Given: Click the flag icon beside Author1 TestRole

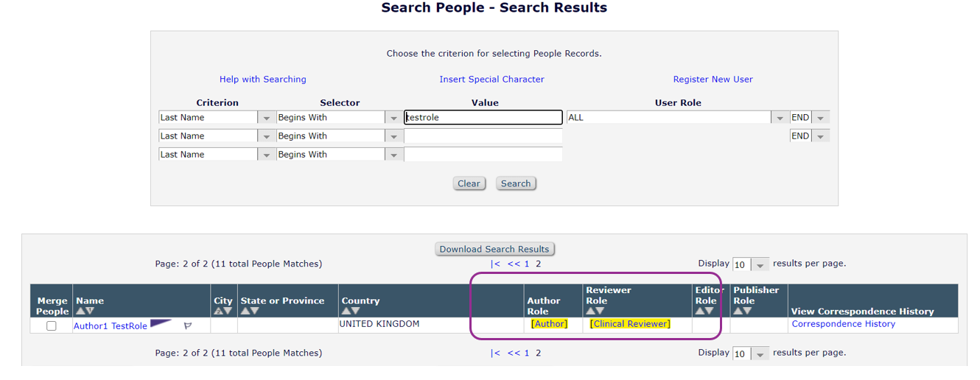Looking at the screenshot, I should tap(188, 326).
